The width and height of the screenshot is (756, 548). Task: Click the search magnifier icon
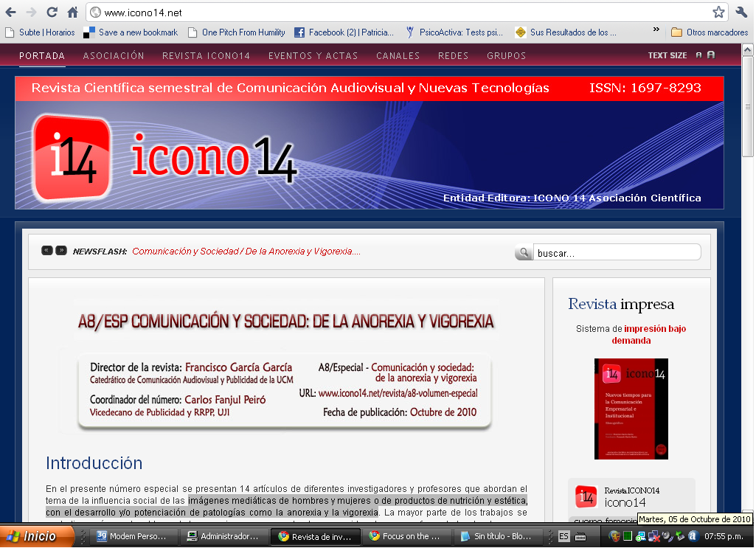[x=524, y=252]
